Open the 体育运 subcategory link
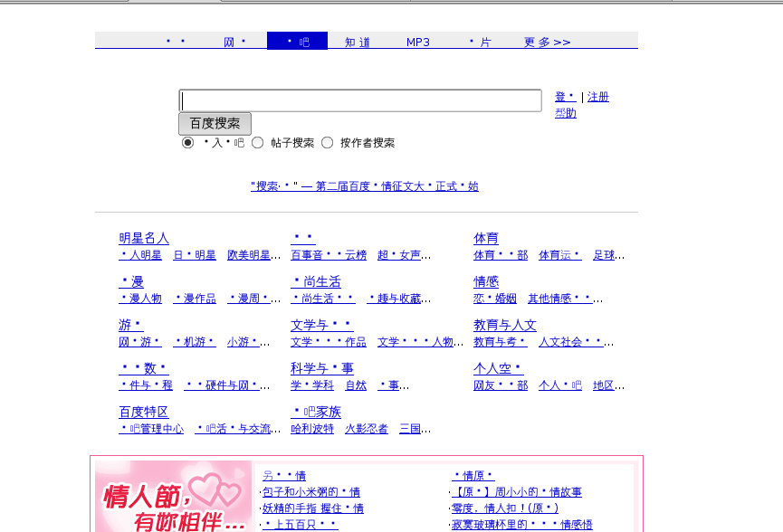This screenshot has width=783, height=532. (559, 255)
